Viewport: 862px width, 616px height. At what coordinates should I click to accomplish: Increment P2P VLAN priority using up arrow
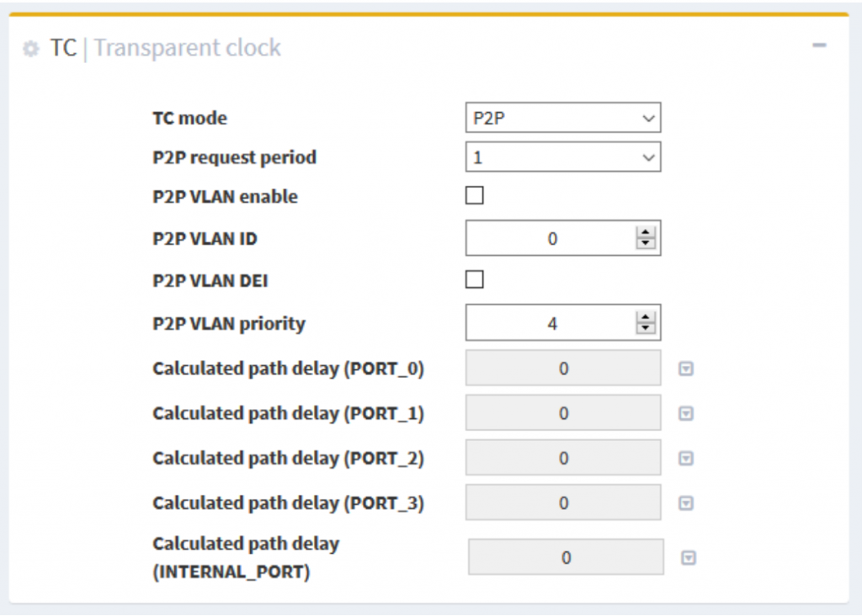coord(646,318)
